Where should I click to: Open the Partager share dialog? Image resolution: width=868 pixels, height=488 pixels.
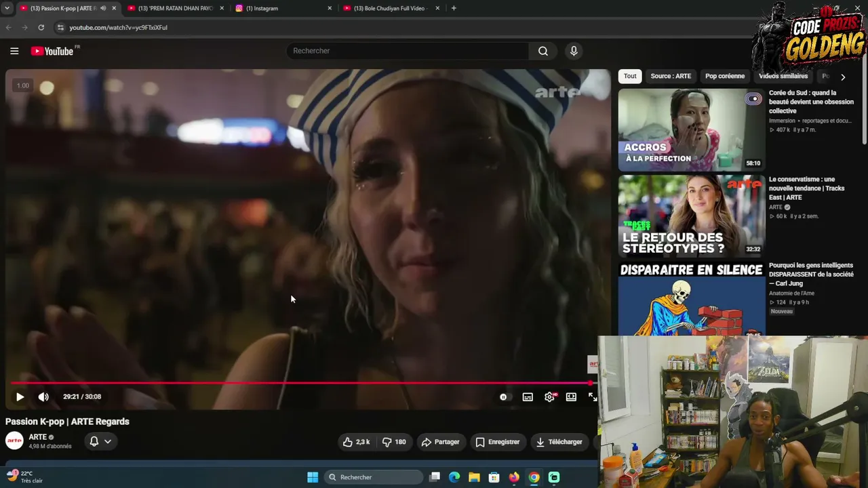(440, 442)
